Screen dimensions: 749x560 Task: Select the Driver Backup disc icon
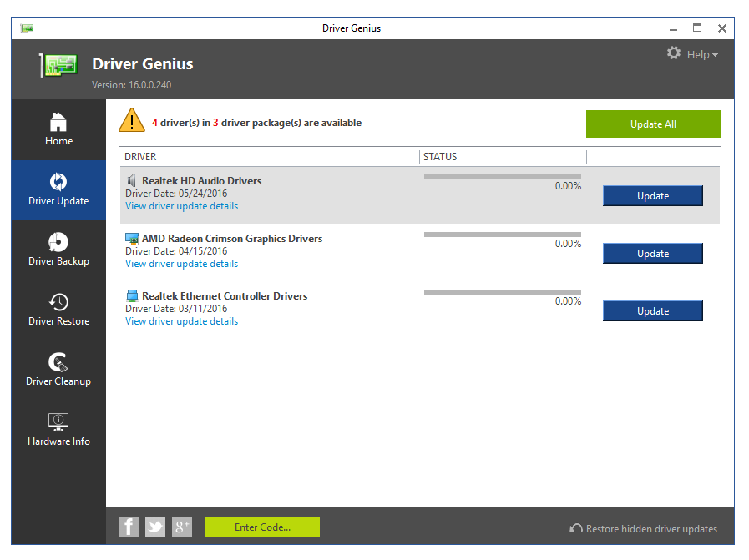pos(58,242)
